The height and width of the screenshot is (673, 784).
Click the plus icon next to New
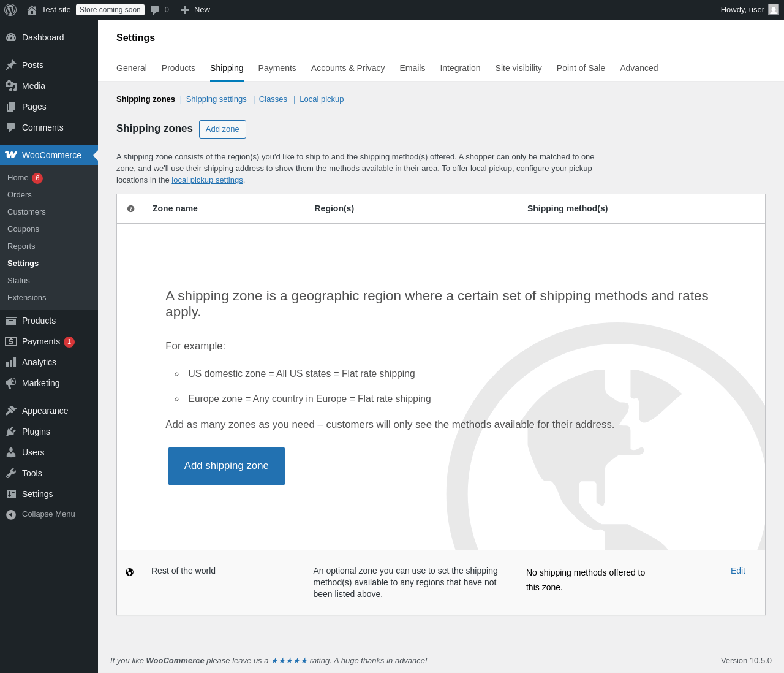click(x=184, y=10)
